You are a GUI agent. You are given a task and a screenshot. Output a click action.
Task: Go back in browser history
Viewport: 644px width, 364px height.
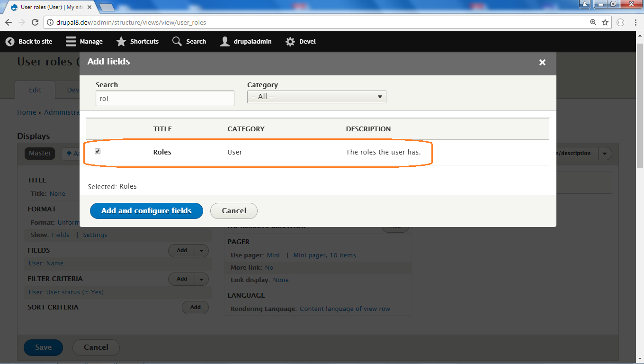[9, 22]
